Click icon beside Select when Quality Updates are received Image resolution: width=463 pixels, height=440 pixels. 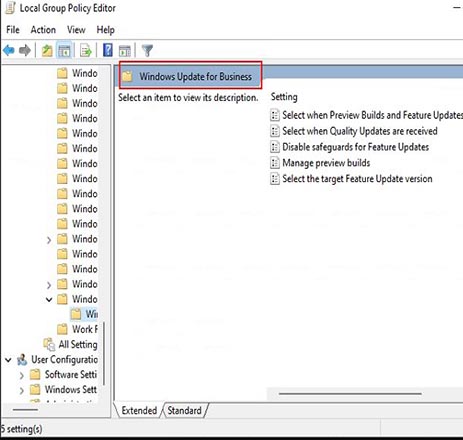click(x=275, y=131)
